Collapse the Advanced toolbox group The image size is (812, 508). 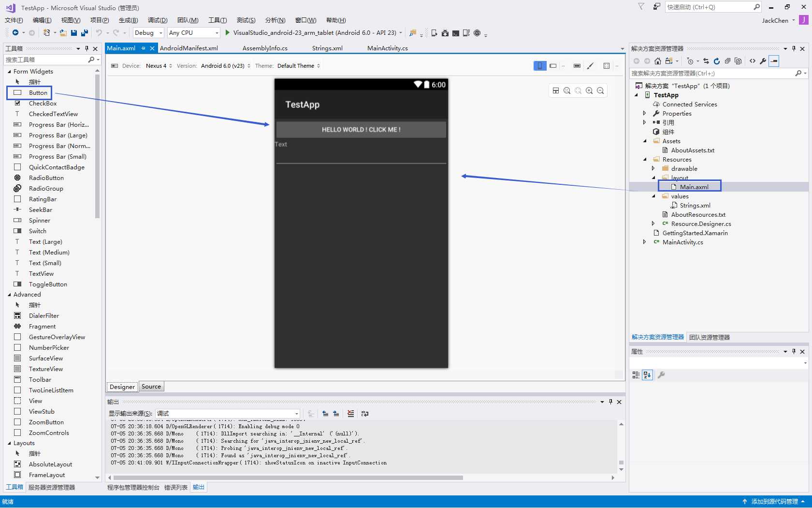[9, 295]
